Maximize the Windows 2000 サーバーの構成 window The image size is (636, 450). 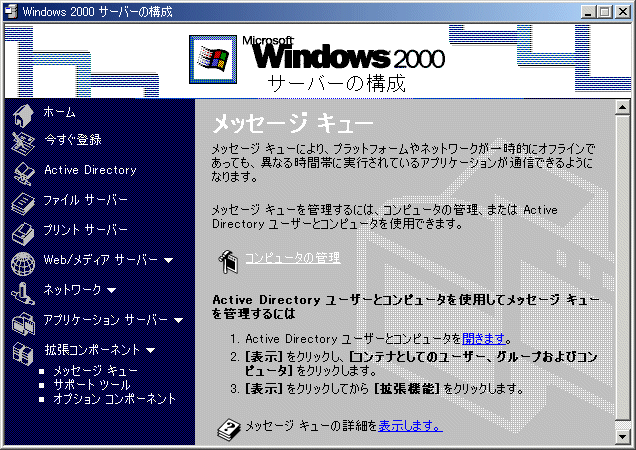tap(604, 12)
